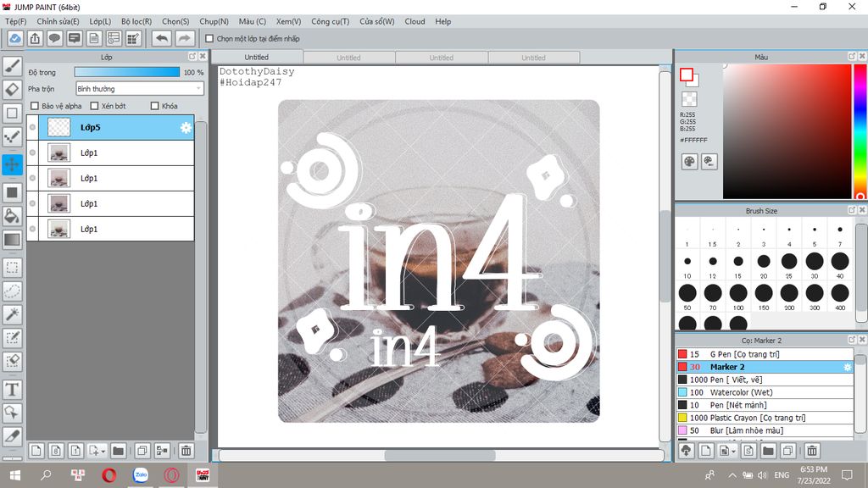Delete layer using the trash icon in Lớp panel
Screen dimensions: 868x488
186,451
